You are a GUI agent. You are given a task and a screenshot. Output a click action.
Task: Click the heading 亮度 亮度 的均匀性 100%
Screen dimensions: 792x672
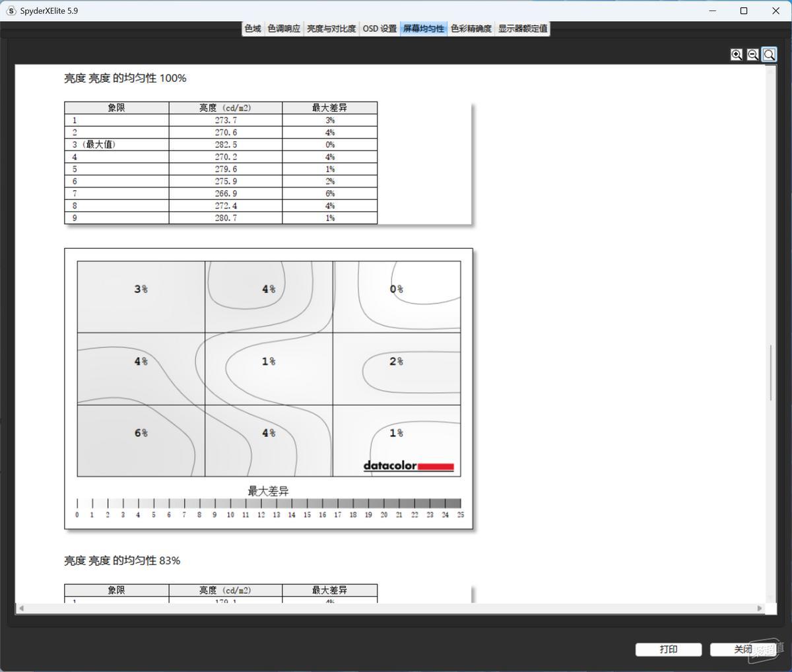pos(125,78)
